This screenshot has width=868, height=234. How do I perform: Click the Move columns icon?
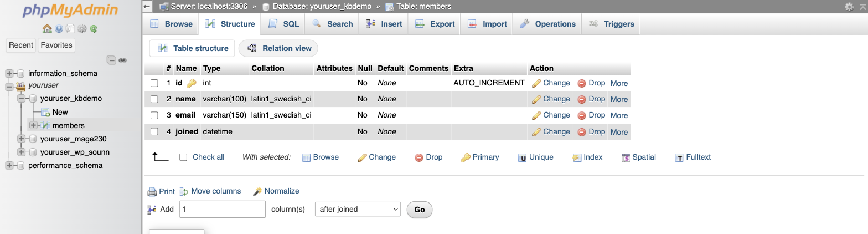184,191
